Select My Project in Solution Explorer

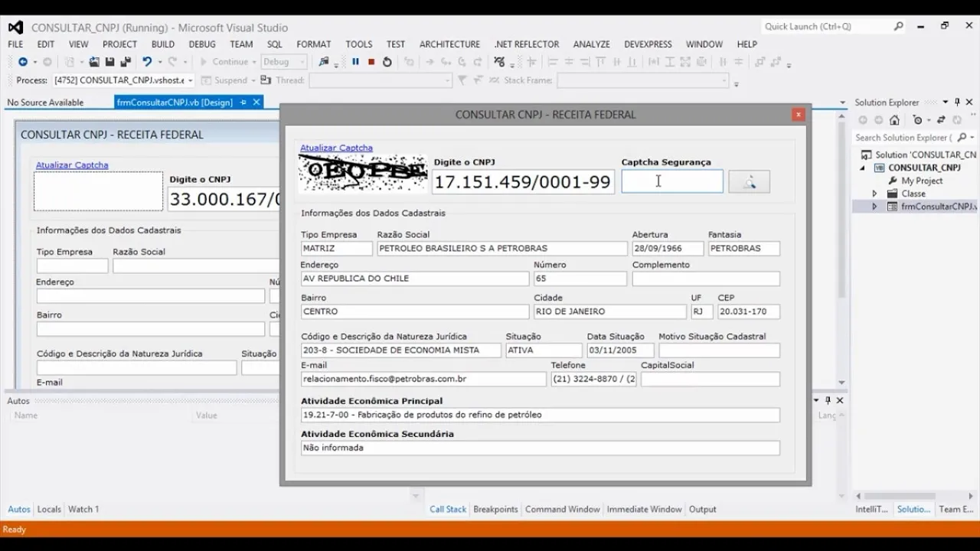pos(922,181)
